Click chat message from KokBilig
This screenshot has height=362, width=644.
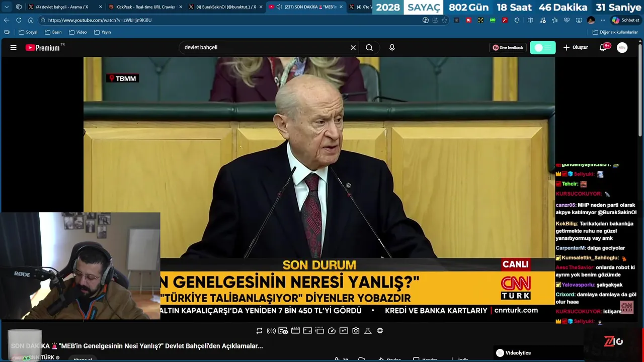595,231
